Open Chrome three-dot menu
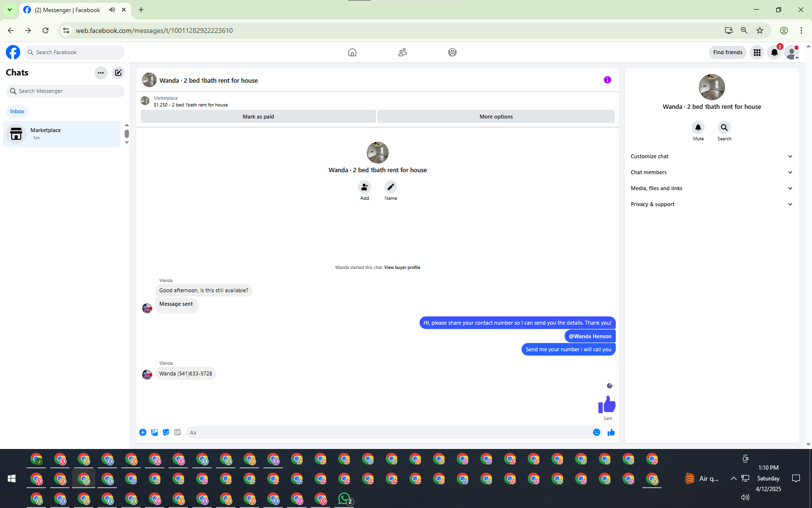 click(801, 30)
